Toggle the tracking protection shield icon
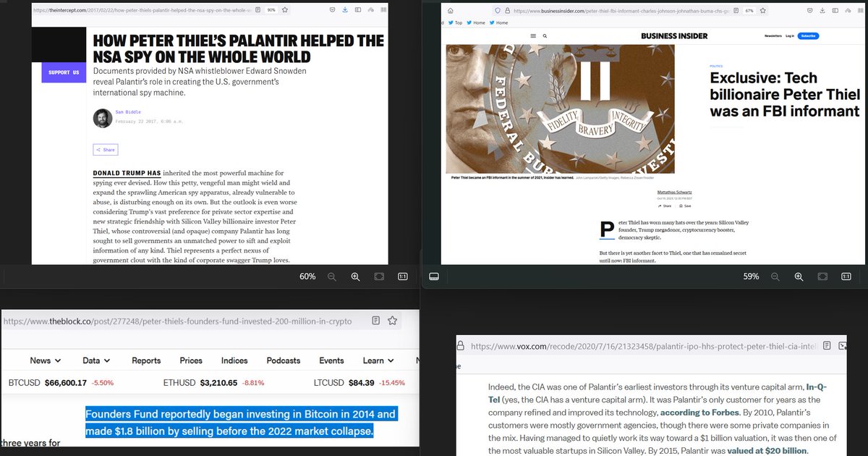This screenshot has width=868, height=456. 497,10
